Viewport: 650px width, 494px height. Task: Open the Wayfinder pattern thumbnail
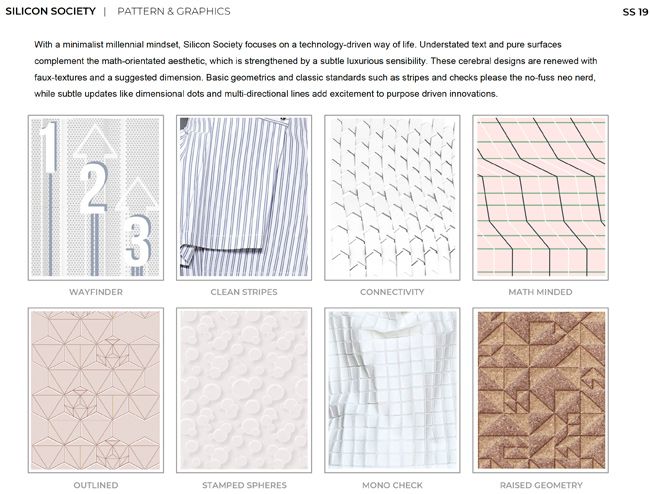coord(96,198)
